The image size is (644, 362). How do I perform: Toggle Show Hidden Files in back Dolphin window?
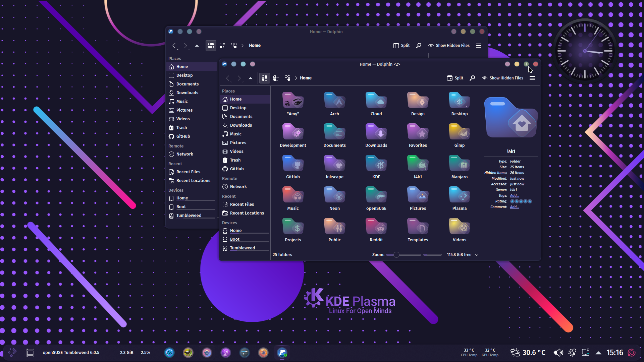click(449, 46)
